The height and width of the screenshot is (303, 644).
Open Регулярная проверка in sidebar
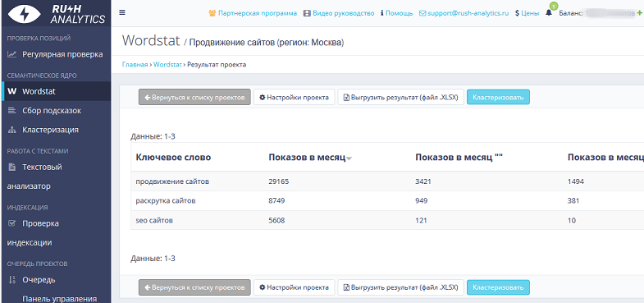[x=56, y=54]
